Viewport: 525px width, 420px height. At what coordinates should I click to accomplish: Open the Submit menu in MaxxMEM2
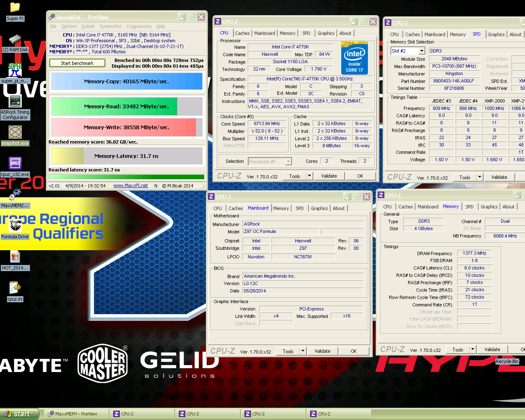[x=88, y=26]
